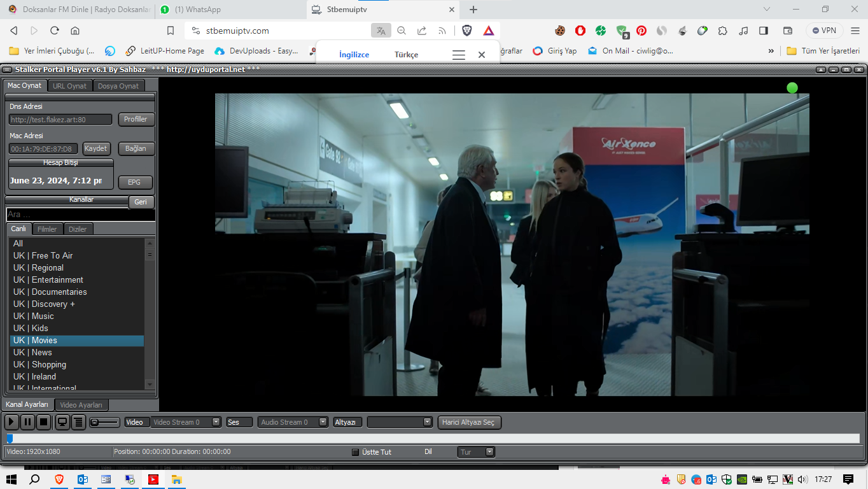Click the Geri back button

tap(141, 202)
